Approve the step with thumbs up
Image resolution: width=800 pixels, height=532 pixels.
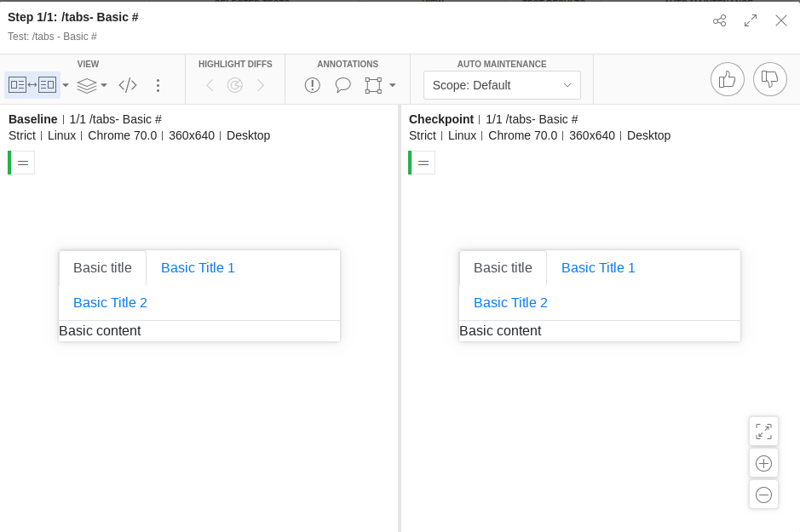(x=728, y=79)
